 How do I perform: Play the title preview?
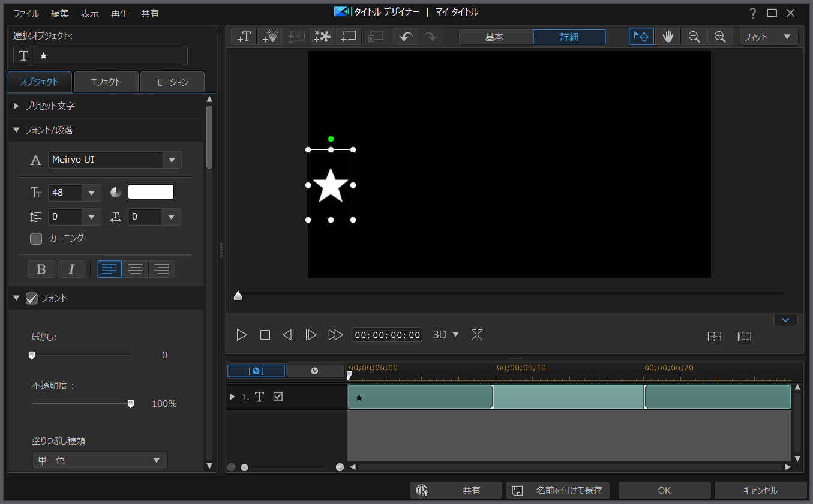click(x=242, y=335)
